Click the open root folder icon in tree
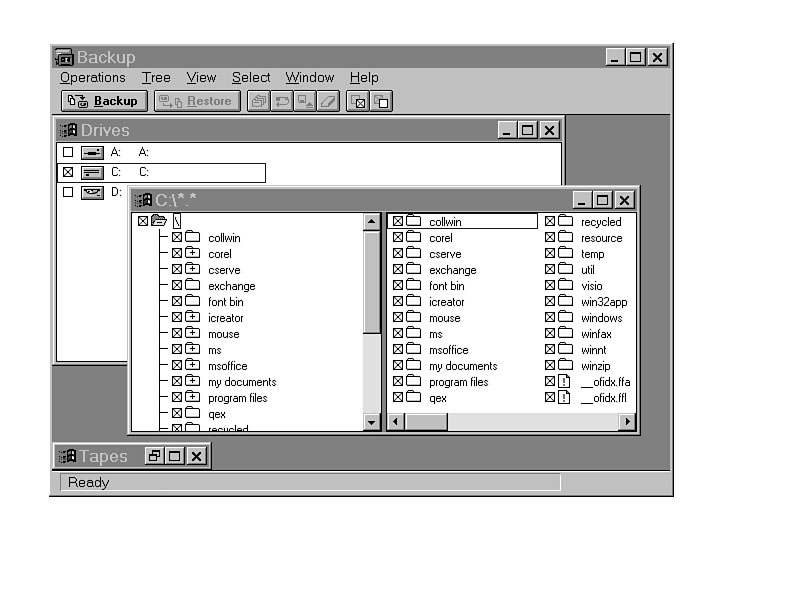This screenshot has width=800, height=600. [159, 221]
